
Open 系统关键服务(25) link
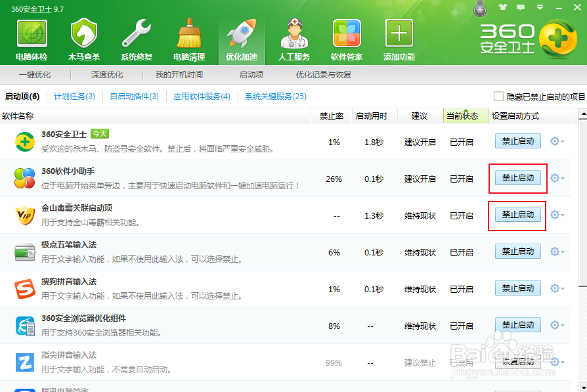point(276,97)
